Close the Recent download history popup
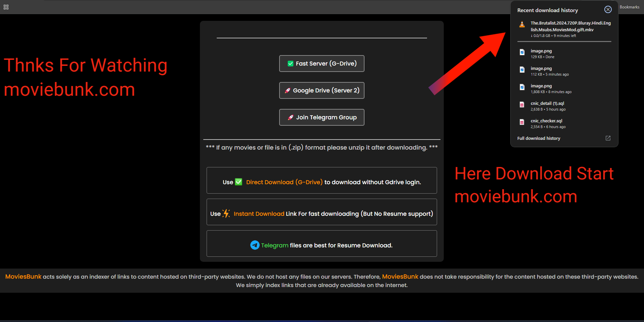Viewport: 644px width, 322px height. pos(608,9)
